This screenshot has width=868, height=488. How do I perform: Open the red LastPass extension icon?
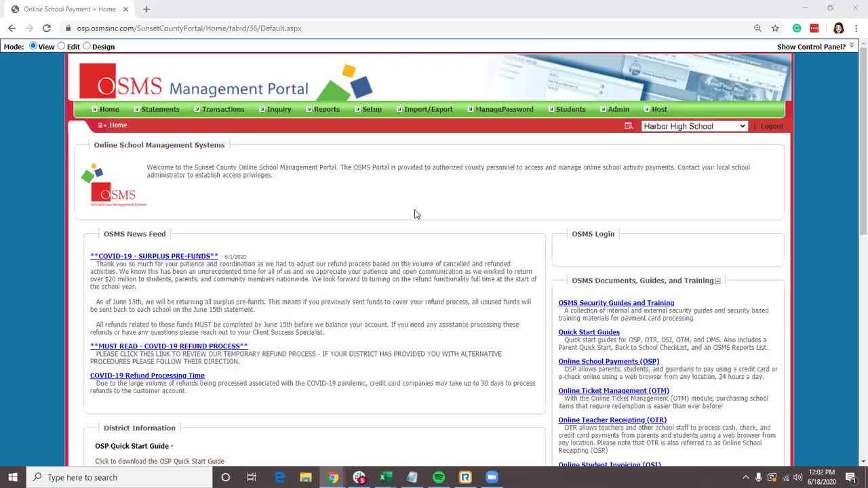point(814,28)
